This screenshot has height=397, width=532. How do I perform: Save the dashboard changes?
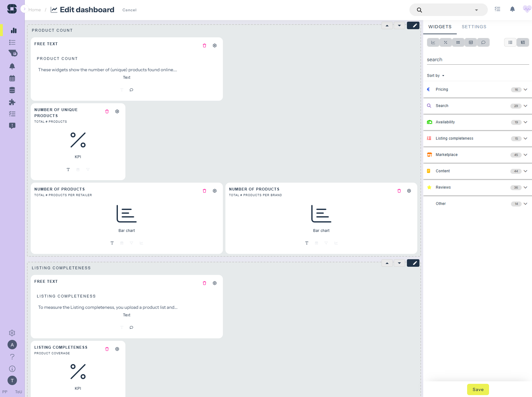point(478,389)
